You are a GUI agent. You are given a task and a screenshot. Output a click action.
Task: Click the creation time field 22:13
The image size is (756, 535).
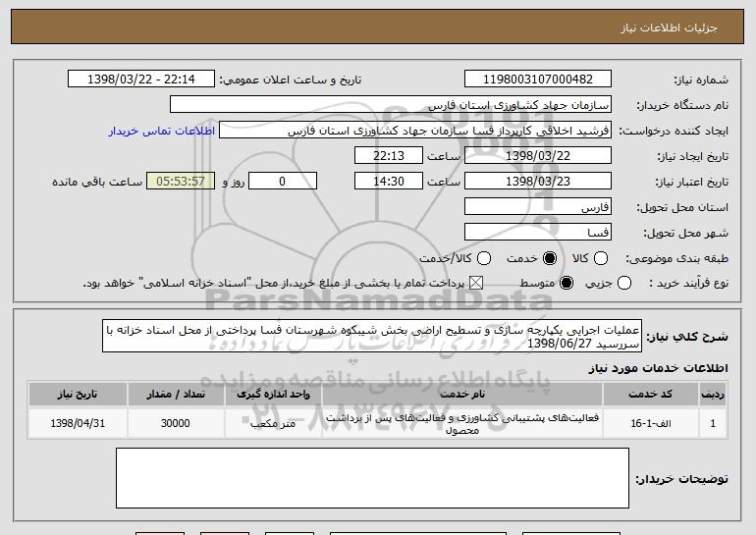coord(389,156)
